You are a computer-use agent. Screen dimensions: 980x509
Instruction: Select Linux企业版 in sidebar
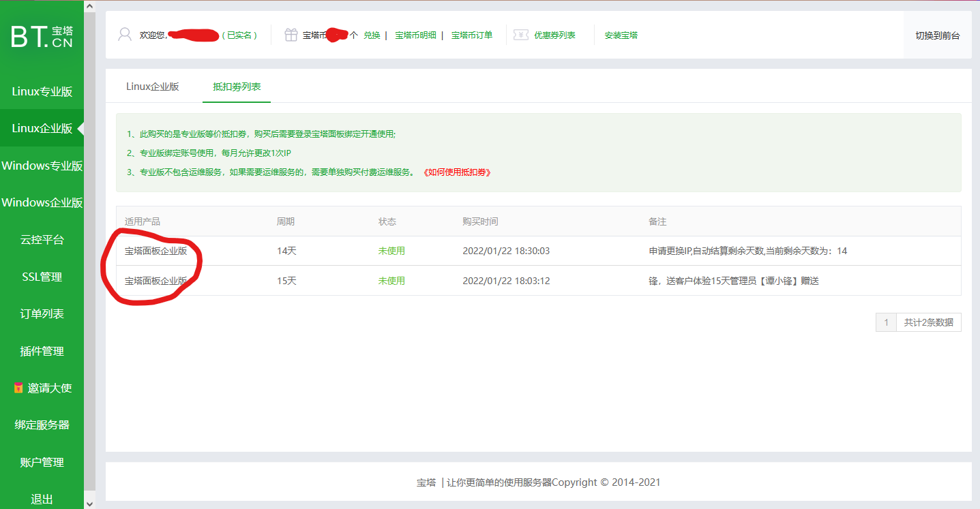(x=42, y=128)
